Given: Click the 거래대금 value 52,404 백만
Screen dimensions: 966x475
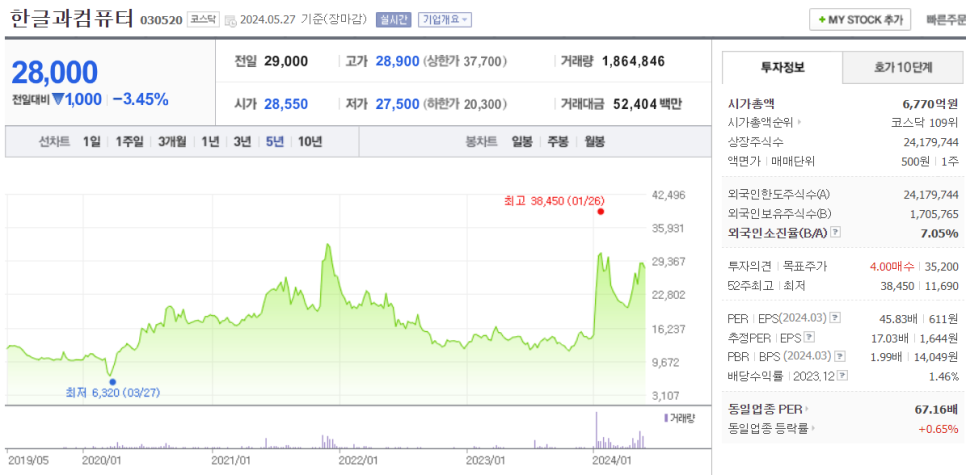Looking at the screenshot, I should coord(647,104).
